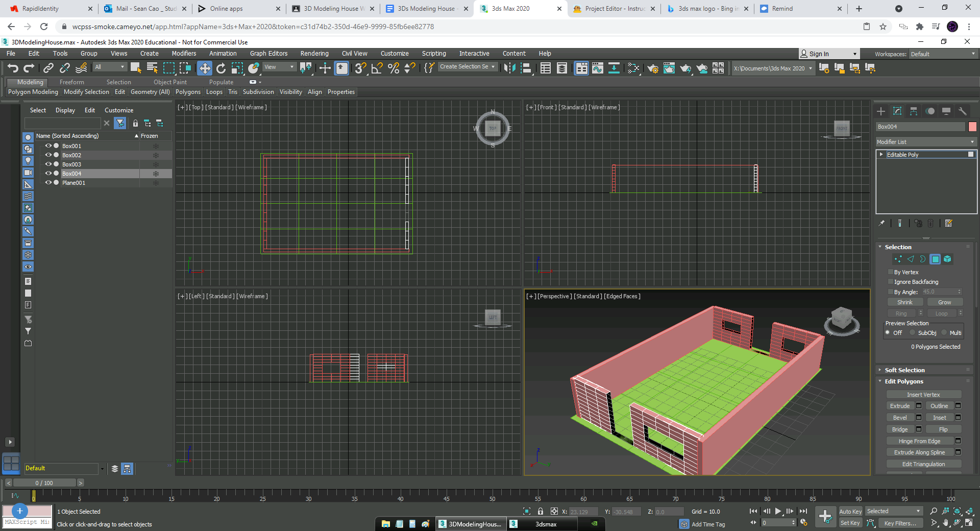Select the Select and Move tool
980x531 pixels.
[205, 67]
